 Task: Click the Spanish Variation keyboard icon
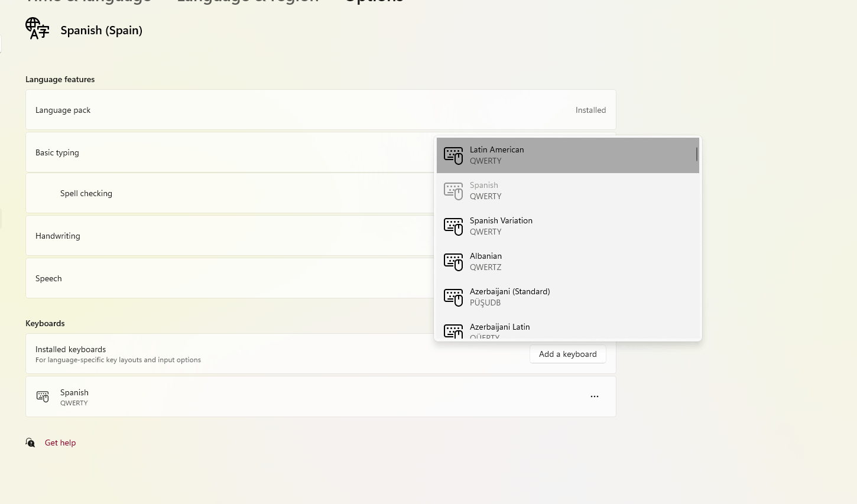453,226
